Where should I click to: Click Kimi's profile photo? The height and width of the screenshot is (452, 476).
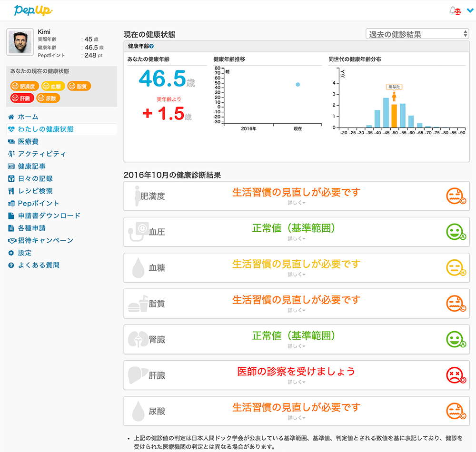[20, 42]
